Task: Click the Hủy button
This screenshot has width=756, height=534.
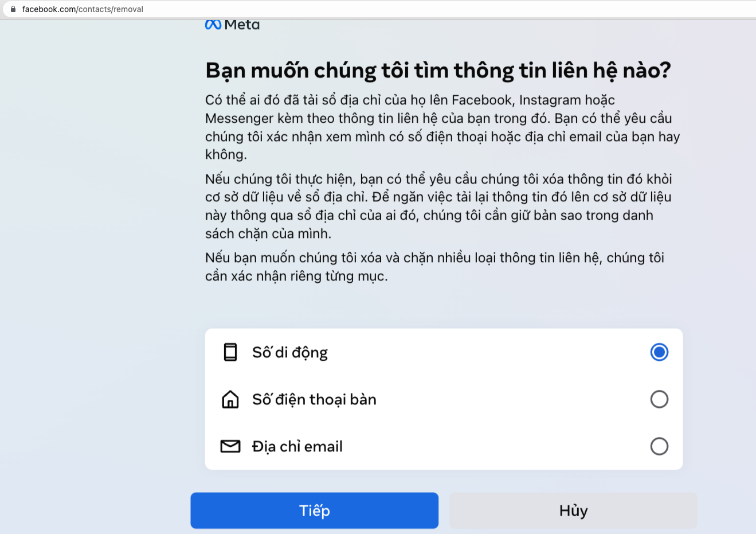Action: tap(573, 510)
